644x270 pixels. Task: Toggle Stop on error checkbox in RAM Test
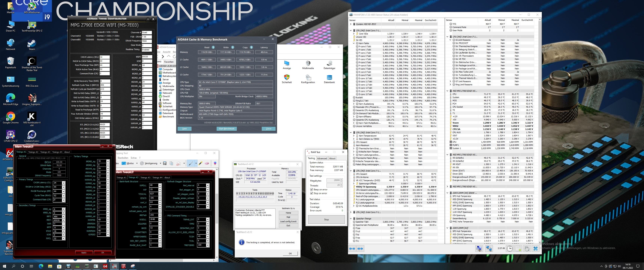coord(312,193)
